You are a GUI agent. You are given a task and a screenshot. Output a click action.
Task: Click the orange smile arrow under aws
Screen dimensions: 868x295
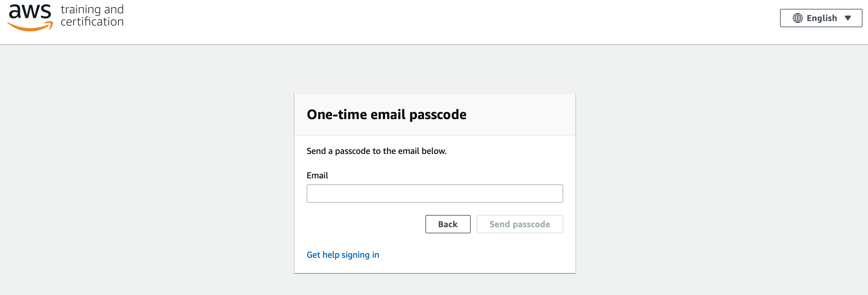[x=30, y=26]
